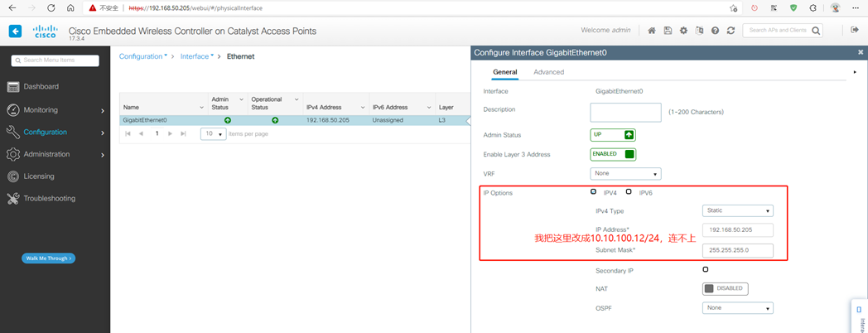The width and height of the screenshot is (868, 333).
Task: Click the Interface breadcrumb link
Action: (x=195, y=56)
